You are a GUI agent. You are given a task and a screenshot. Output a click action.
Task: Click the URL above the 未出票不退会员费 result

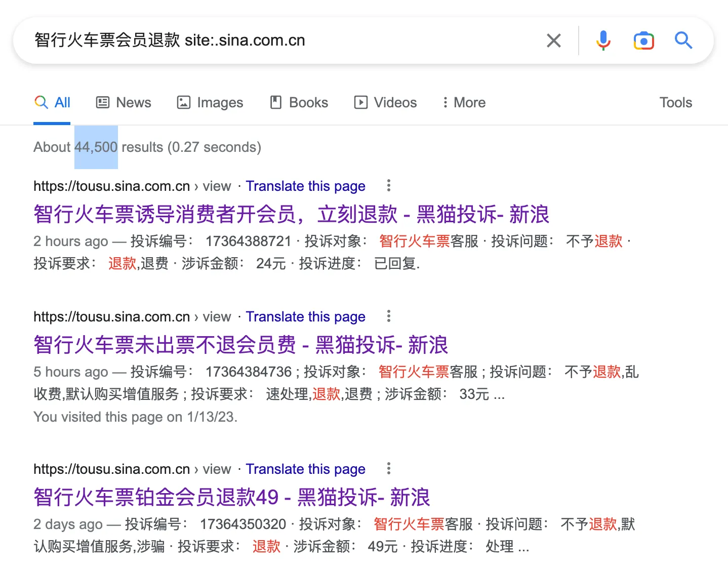pos(132,317)
